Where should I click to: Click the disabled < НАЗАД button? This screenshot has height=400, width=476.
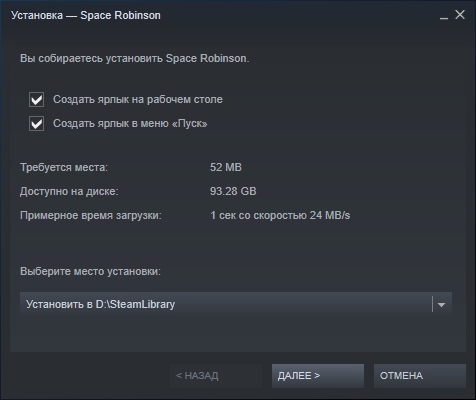(216, 376)
